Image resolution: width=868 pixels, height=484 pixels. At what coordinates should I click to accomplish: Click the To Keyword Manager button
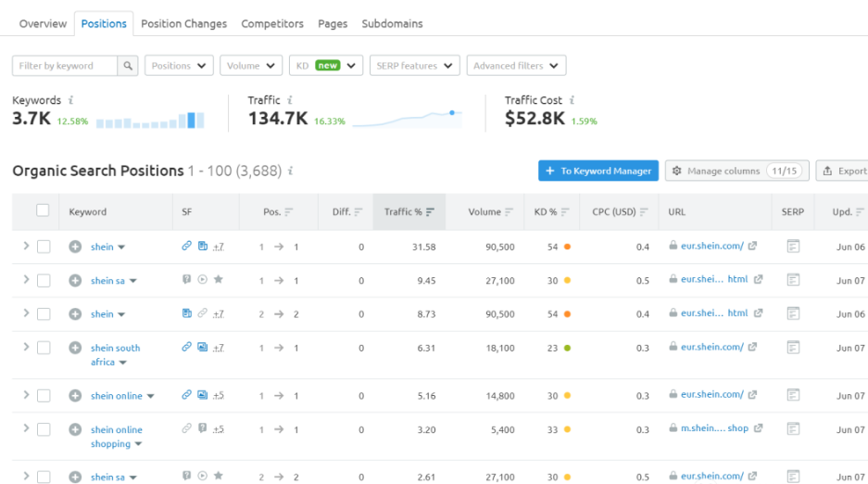(x=598, y=171)
